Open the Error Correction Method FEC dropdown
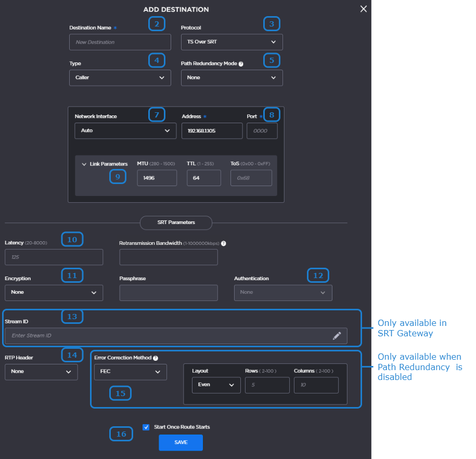The width and height of the screenshot is (476, 459). tap(130, 372)
